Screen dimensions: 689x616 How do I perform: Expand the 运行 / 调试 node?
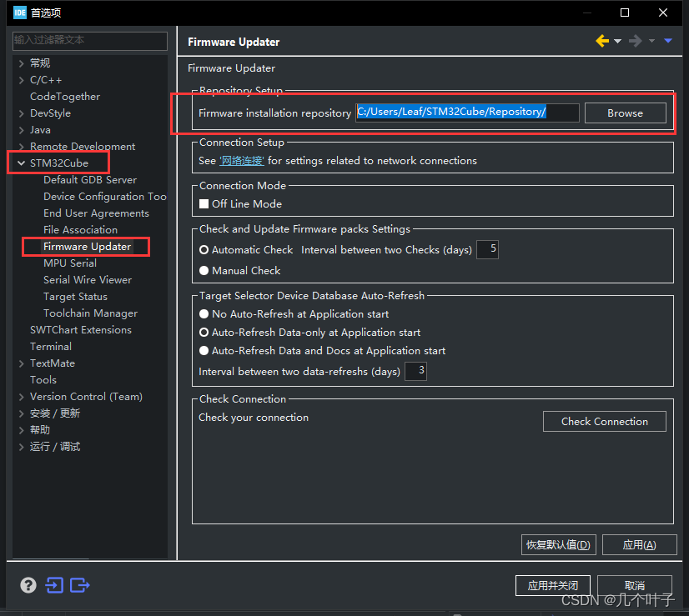tap(21, 447)
